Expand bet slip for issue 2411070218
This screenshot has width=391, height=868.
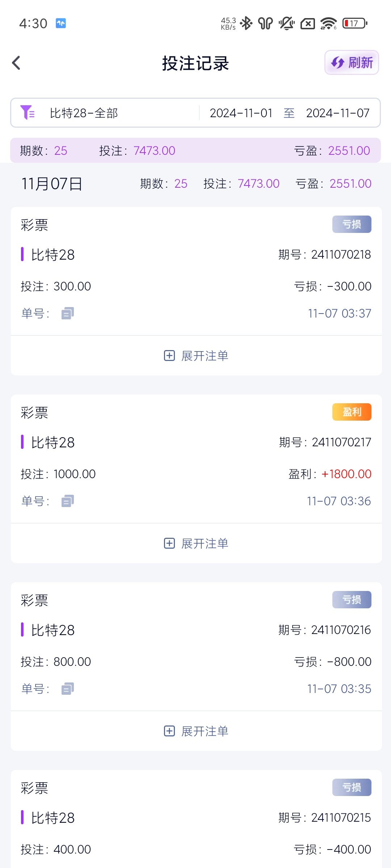196,356
